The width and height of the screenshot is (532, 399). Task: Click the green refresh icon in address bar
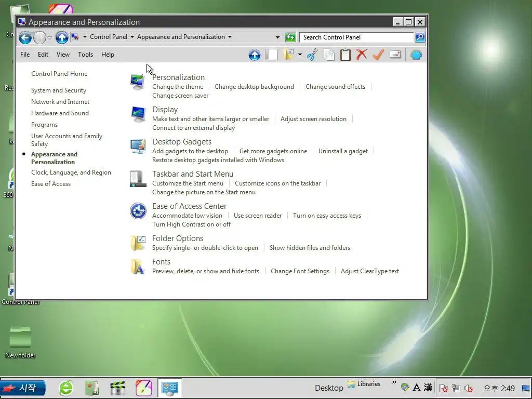tap(290, 37)
